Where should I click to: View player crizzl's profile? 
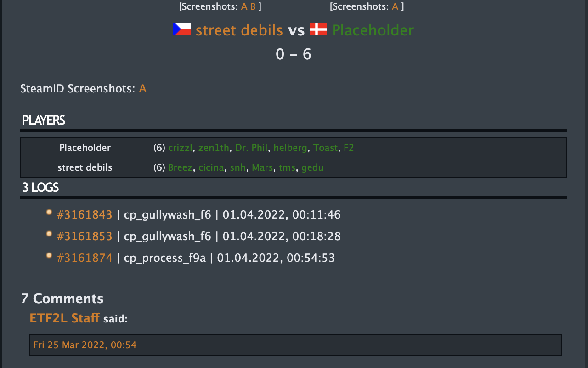pos(181,148)
